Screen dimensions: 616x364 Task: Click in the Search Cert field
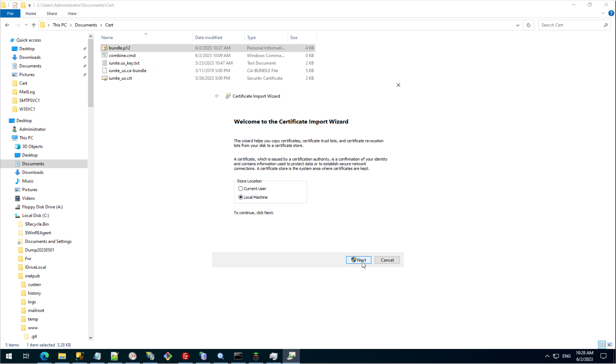571,25
